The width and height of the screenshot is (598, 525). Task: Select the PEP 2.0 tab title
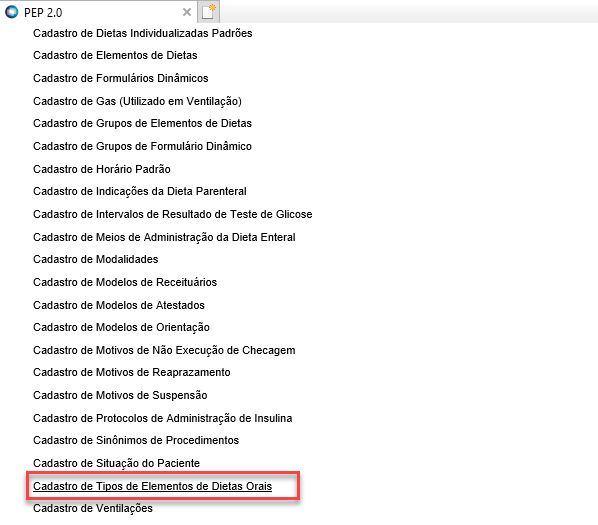point(43,13)
